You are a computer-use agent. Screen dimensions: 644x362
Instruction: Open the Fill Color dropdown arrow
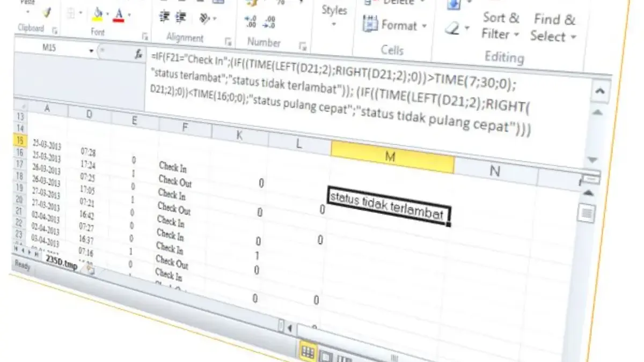107,14
